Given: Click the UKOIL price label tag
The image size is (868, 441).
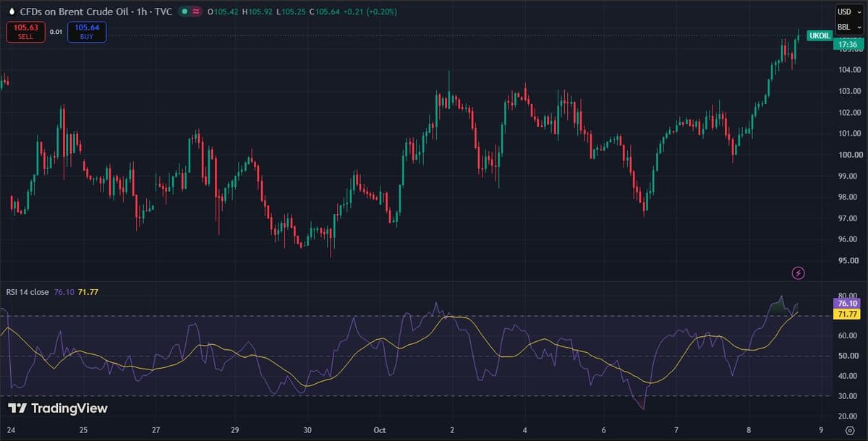Looking at the screenshot, I should pyautogui.click(x=820, y=35).
